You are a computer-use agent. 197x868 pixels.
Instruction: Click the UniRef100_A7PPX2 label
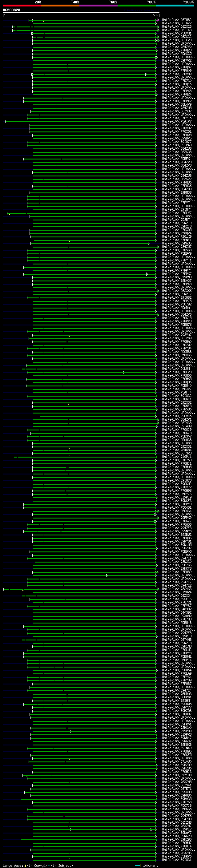pos(177,101)
